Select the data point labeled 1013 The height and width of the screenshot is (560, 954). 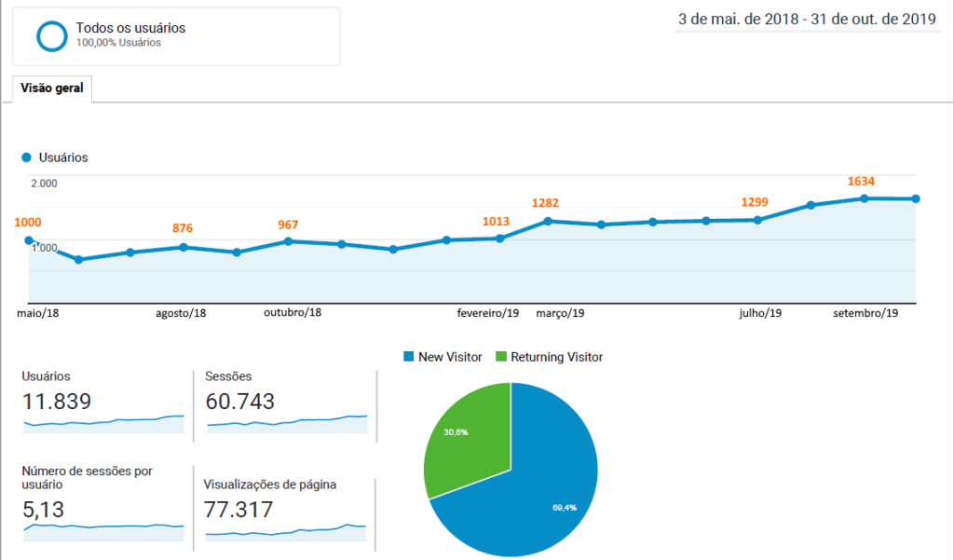tap(500, 239)
